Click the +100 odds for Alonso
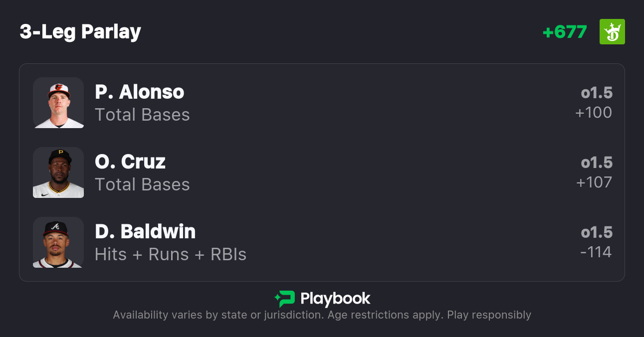Image resolution: width=644 pixels, height=337 pixels. [x=594, y=113]
